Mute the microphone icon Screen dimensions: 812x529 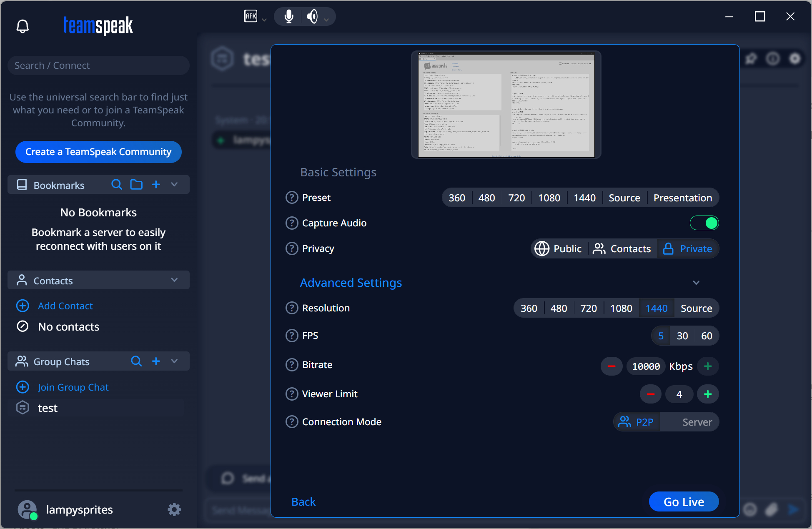point(288,17)
